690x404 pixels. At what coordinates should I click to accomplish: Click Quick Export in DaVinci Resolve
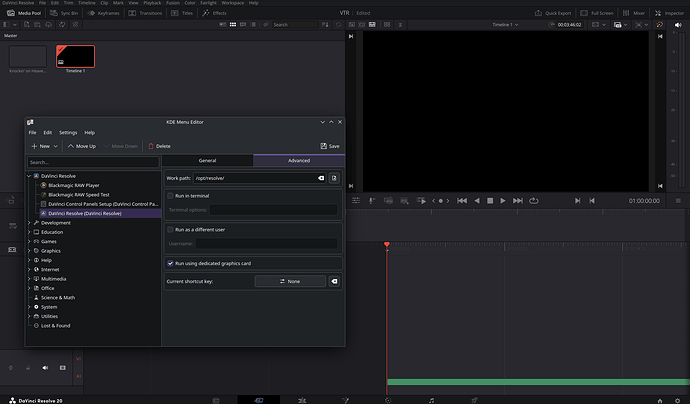point(553,13)
